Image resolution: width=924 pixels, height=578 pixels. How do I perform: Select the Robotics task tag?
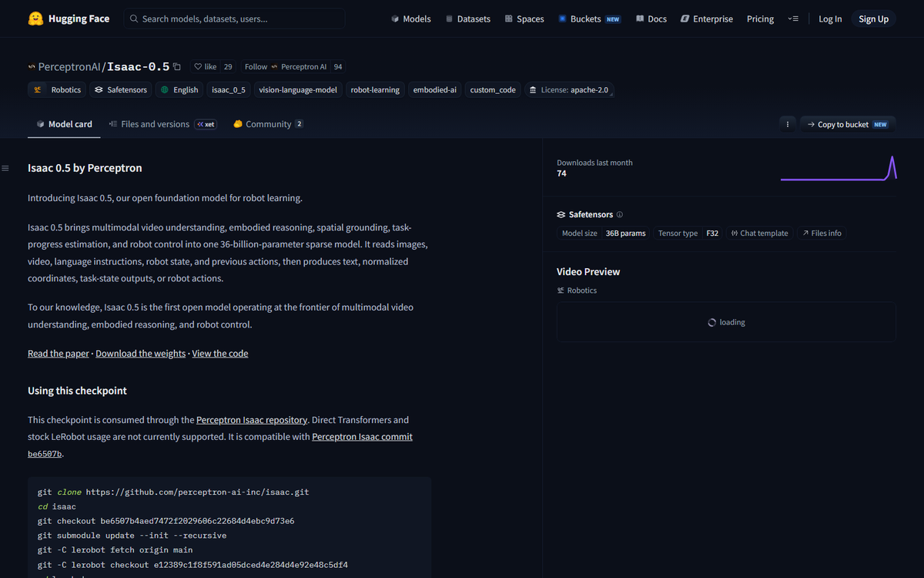click(58, 89)
